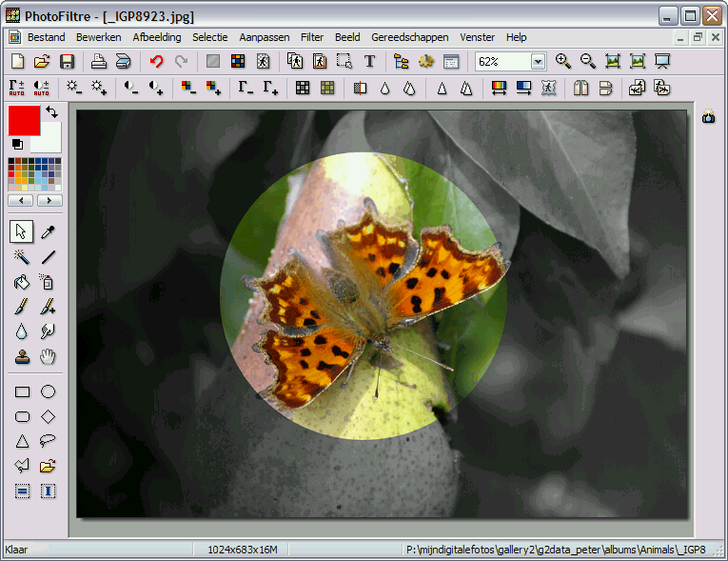The height and width of the screenshot is (561, 728).
Task: Open the Beeld menu
Action: tap(347, 37)
